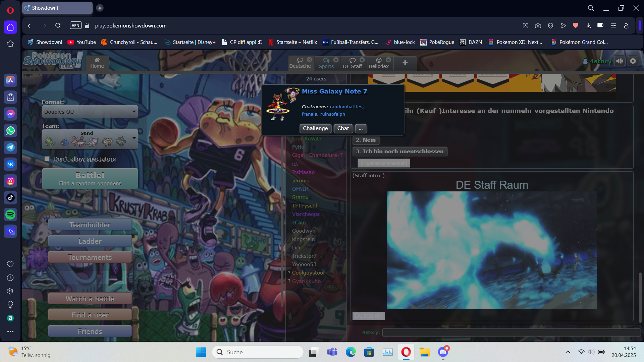
Task: Open Miss Galaxy Note 7 profile link
Action: tap(334, 91)
